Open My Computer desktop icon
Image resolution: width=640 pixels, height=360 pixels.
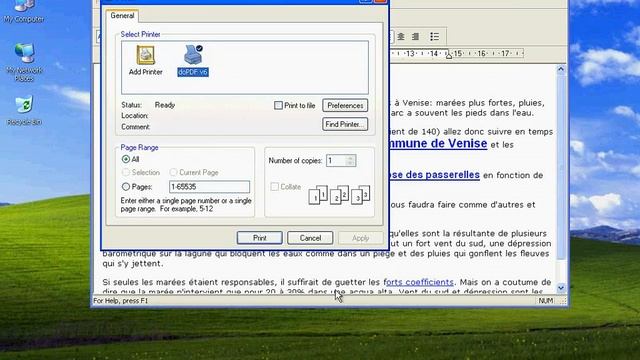24,11
